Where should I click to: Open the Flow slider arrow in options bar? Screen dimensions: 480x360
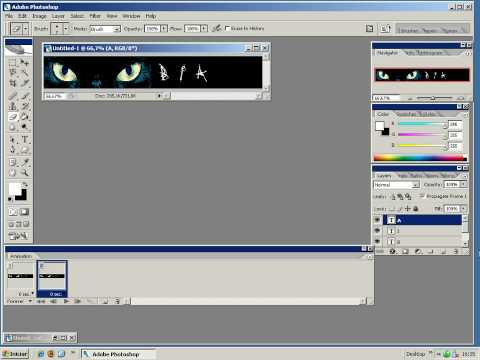(x=204, y=29)
